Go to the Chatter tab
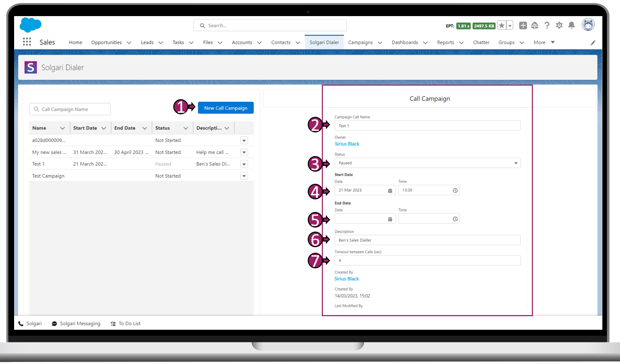 tap(481, 42)
